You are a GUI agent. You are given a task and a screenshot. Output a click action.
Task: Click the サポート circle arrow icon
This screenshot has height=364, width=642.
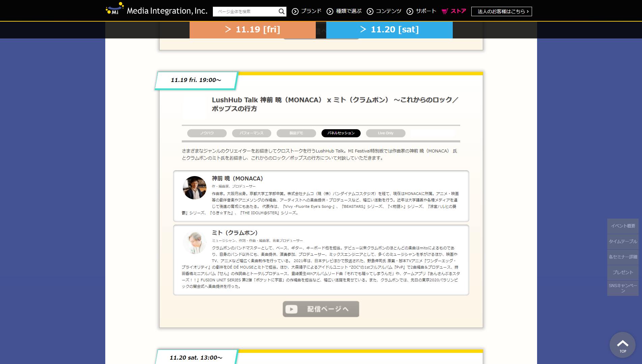[x=410, y=11]
